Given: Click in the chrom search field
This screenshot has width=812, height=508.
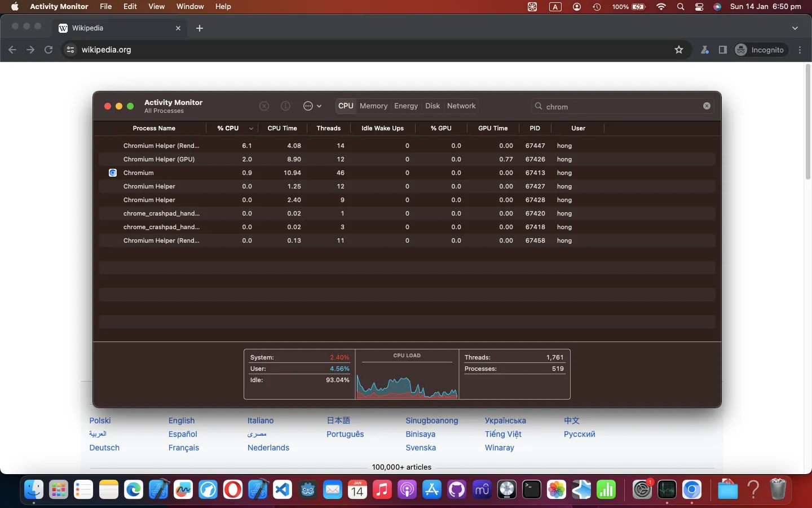Looking at the screenshot, I should tap(623, 106).
